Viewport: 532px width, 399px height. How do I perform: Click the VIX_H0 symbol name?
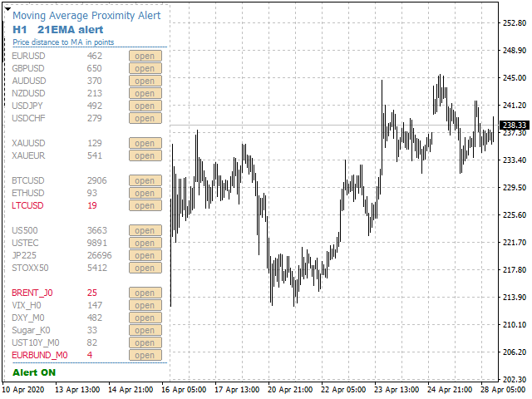27,305
